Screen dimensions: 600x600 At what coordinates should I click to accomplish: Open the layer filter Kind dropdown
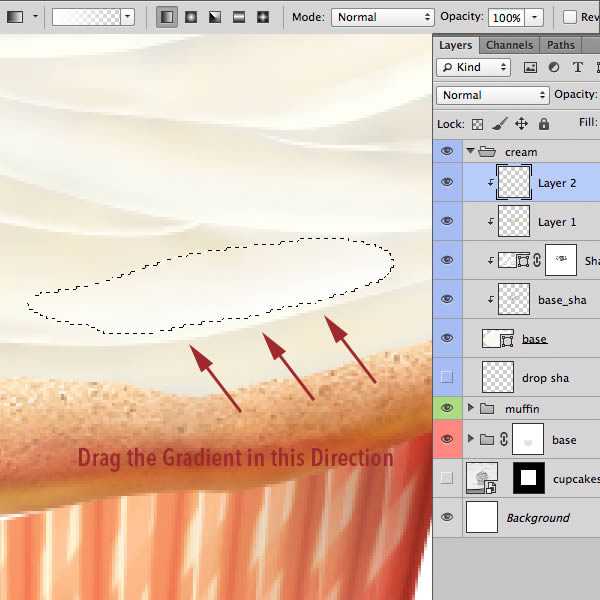(473, 67)
